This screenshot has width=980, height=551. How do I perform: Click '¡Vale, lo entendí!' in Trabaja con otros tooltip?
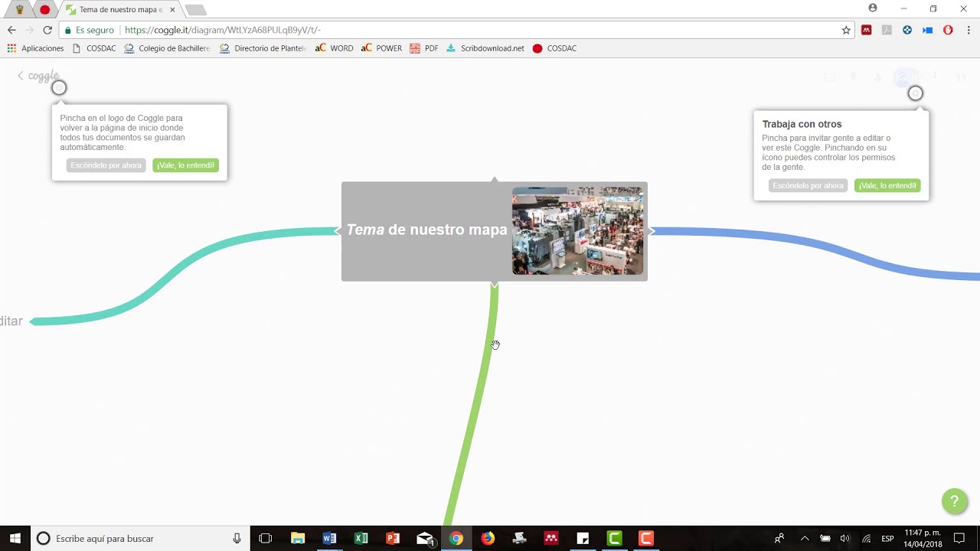(x=887, y=186)
